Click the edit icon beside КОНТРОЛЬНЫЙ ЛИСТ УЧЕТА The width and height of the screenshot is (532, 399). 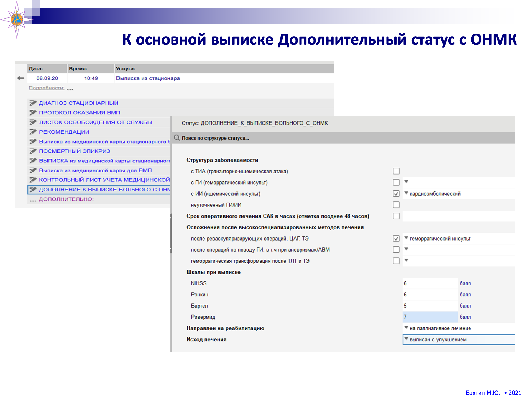pyautogui.click(x=33, y=180)
